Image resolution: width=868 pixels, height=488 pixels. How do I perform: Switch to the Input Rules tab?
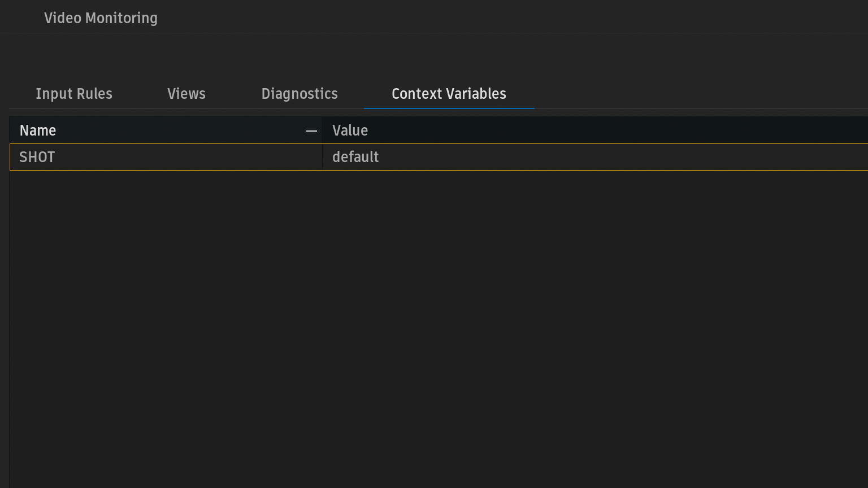74,94
